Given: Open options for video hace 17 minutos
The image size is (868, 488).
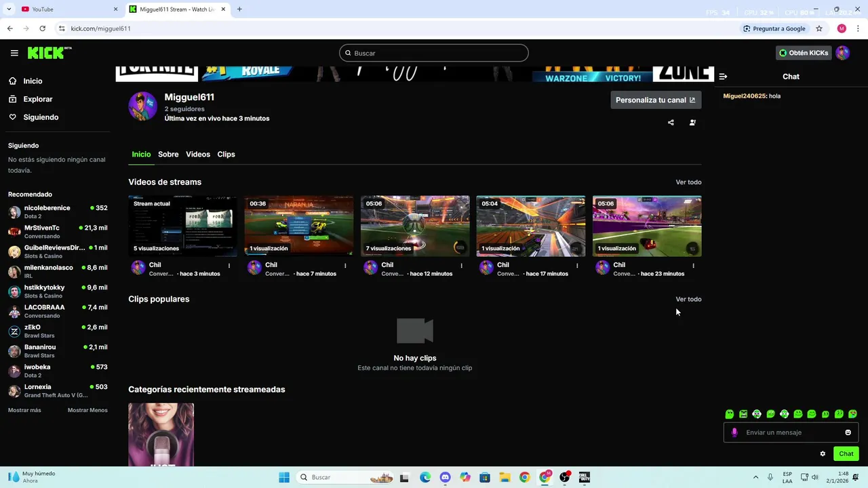Looking at the screenshot, I should (577, 266).
